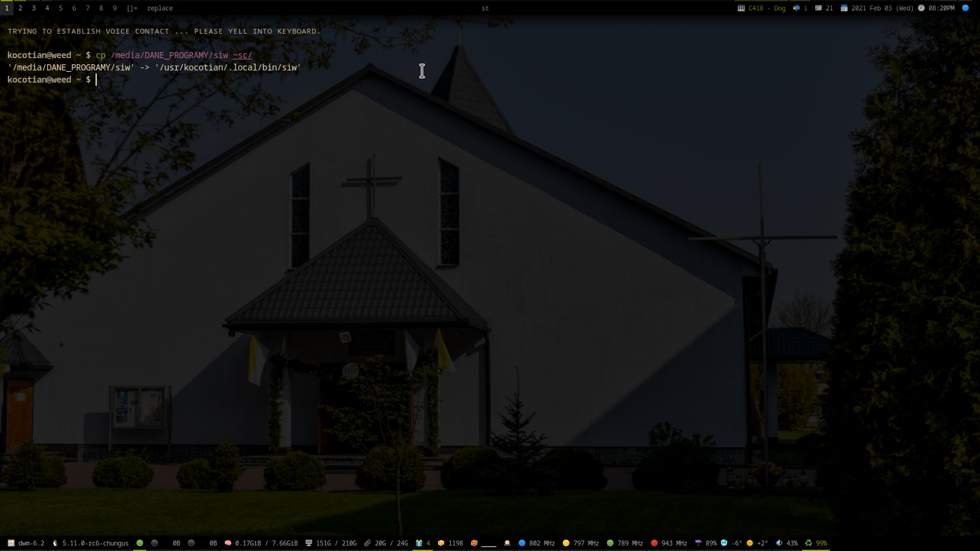Click the umbrella humidity icon at 89%

pyautogui.click(x=698, y=543)
